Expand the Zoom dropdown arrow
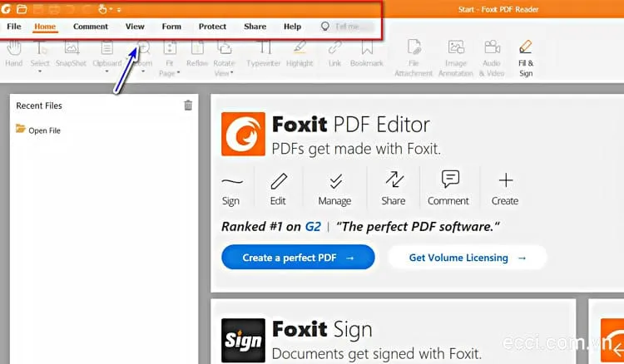The height and width of the screenshot is (364, 624). coord(143,72)
